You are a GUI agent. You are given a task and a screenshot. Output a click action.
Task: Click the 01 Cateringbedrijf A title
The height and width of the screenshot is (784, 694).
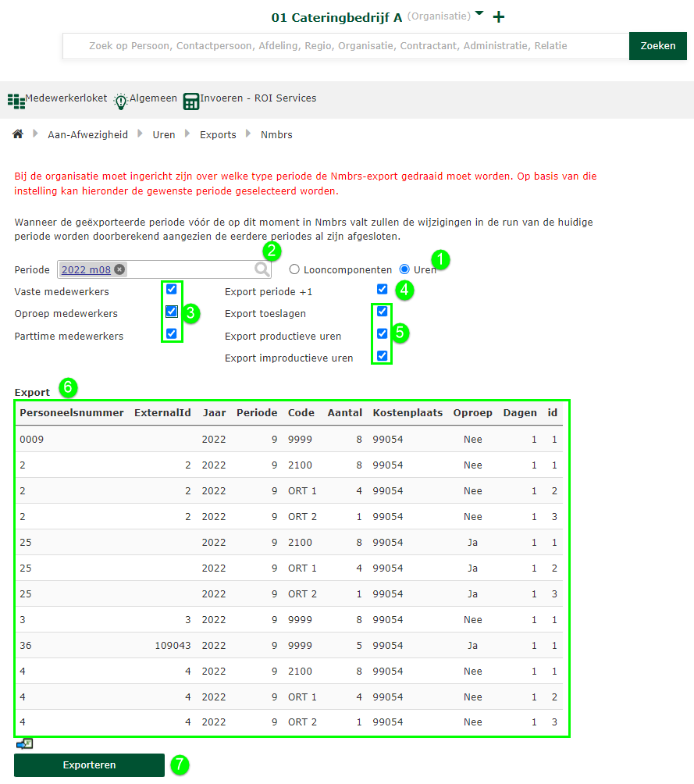click(336, 17)
